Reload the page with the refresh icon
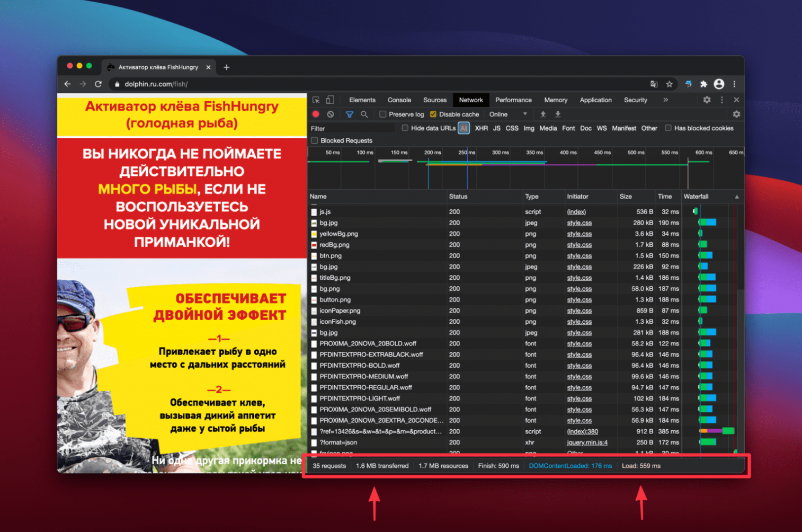The width and height of the screenshot is (802, 532). (x=98, y=84)
